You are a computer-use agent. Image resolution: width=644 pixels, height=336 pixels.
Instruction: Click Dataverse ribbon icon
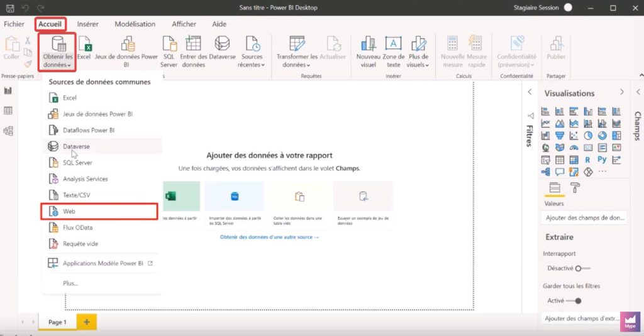point(222,48)
